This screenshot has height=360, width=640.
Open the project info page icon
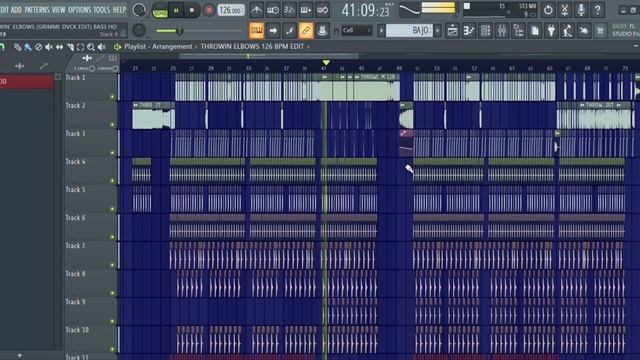(535, 30)
